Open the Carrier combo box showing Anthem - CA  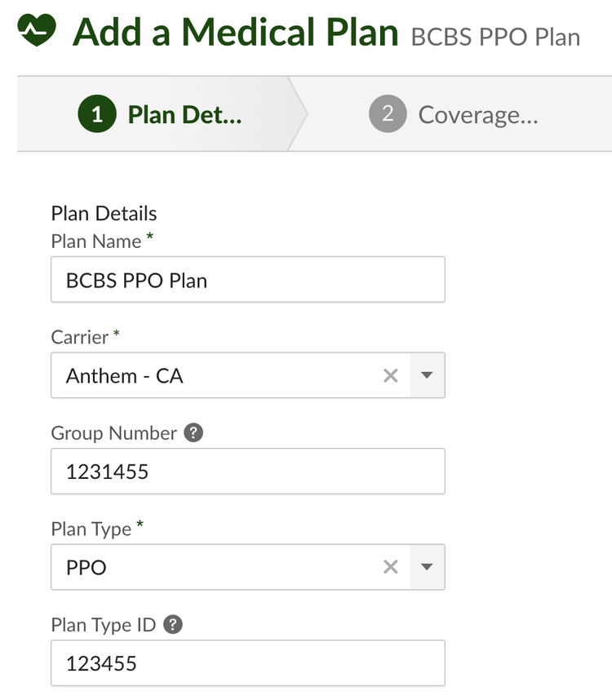point(248,375)
